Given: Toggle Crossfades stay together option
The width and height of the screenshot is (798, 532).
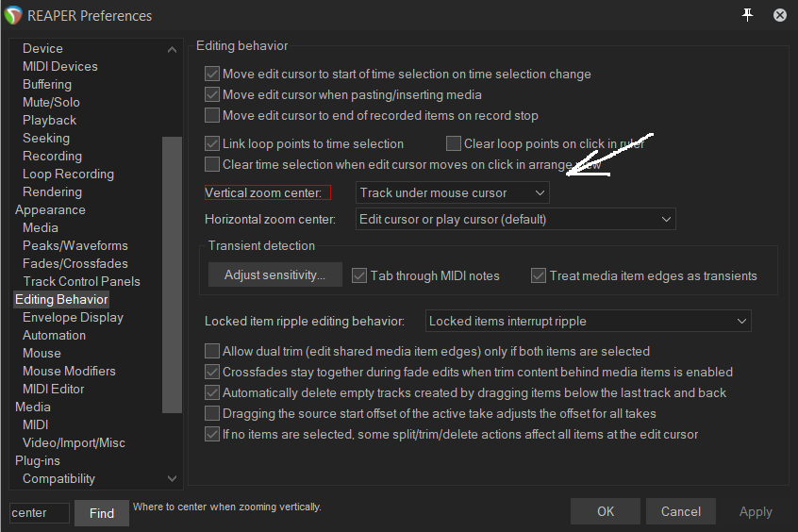Looking at the screenshot, I should coord(211,373).
